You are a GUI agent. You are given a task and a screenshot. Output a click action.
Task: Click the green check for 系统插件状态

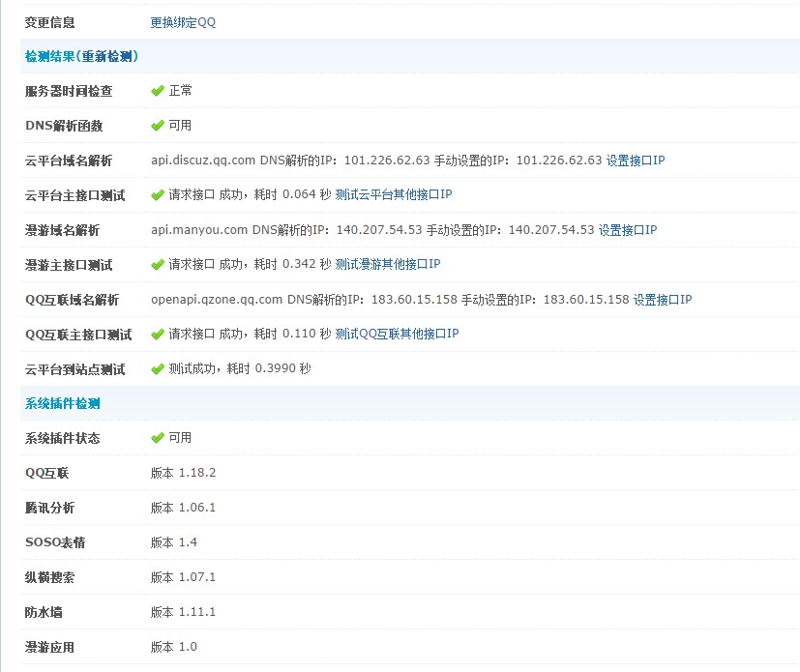tap(158, 438)
